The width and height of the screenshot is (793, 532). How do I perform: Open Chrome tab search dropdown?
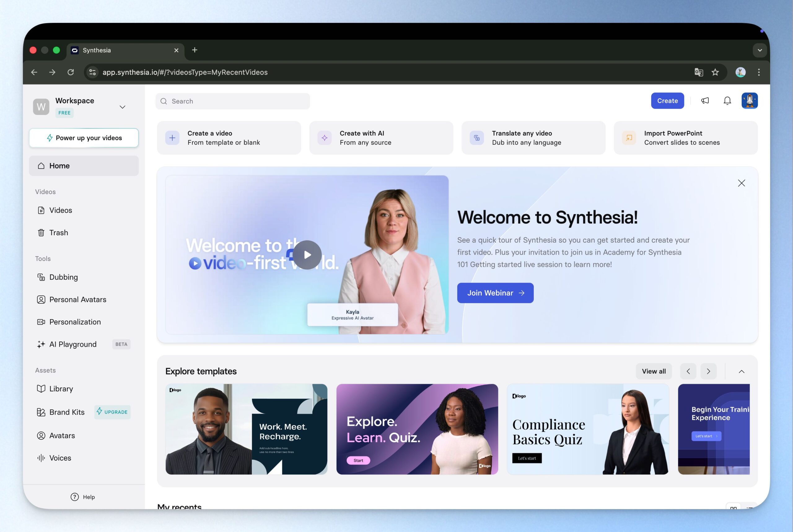click(x=760, y=50)
